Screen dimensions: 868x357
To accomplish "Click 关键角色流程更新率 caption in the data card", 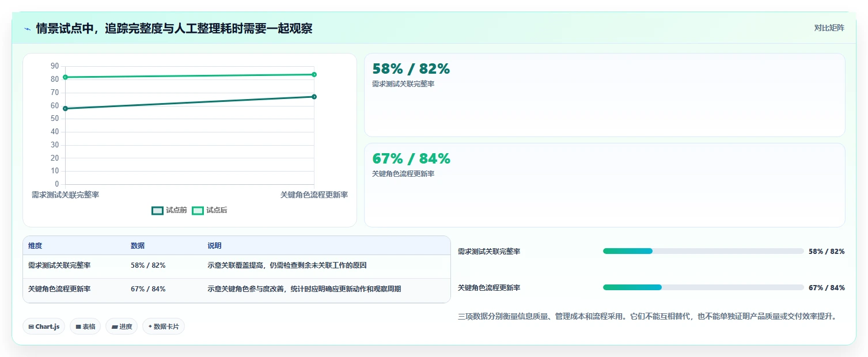I will click(403, 174).
